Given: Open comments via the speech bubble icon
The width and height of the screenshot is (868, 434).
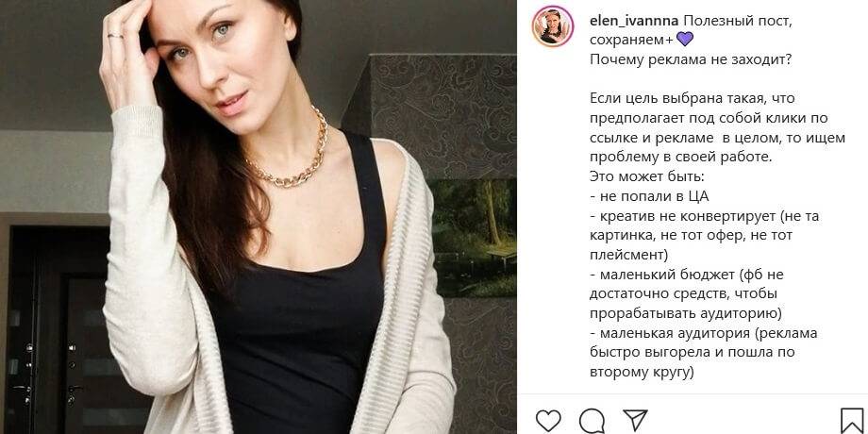Looking at the screenshot, I should point(592,420).
